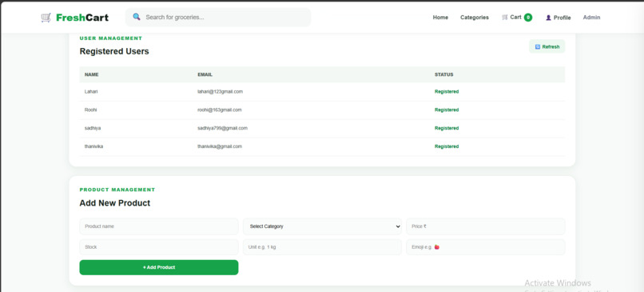Open Categories in the navbar
This screenshot has height=292, width=644.
[x=475, y=18]
